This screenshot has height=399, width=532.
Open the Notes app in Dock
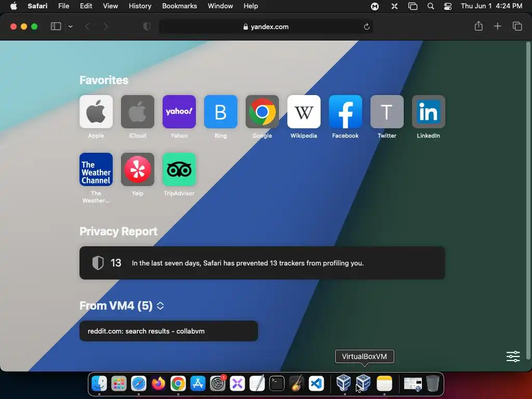(384, 384)
